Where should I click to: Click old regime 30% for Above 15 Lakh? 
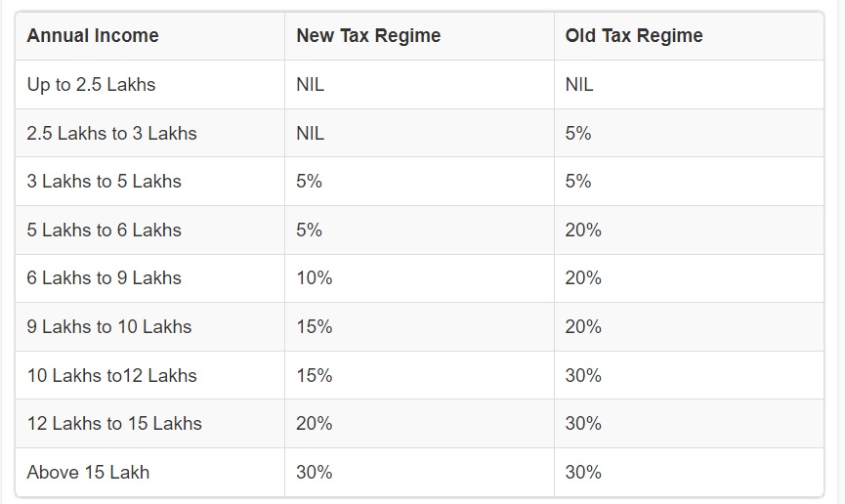pos(583,473)
